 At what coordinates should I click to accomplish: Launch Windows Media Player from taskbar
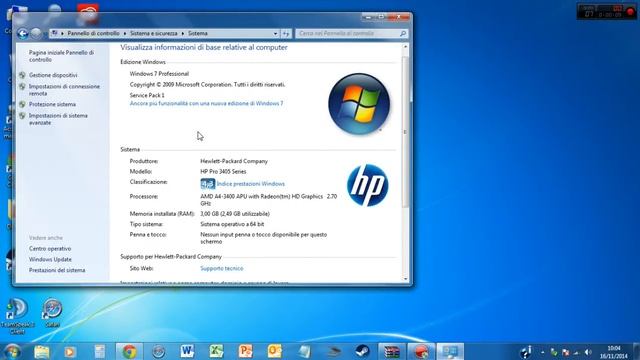(70, 351)
